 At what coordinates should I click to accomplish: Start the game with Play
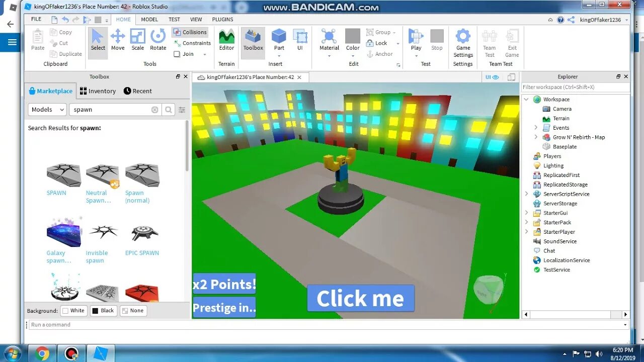coord(416,40)
